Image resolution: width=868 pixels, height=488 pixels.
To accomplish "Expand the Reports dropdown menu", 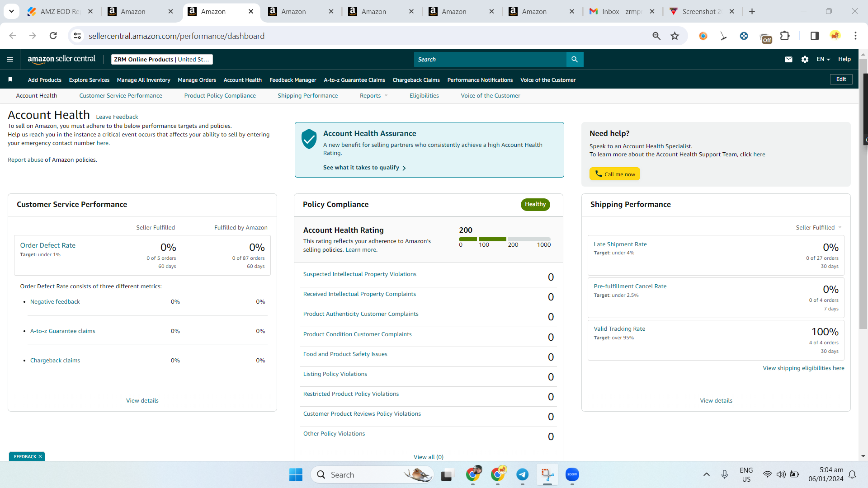I will (x=374, y=96).
